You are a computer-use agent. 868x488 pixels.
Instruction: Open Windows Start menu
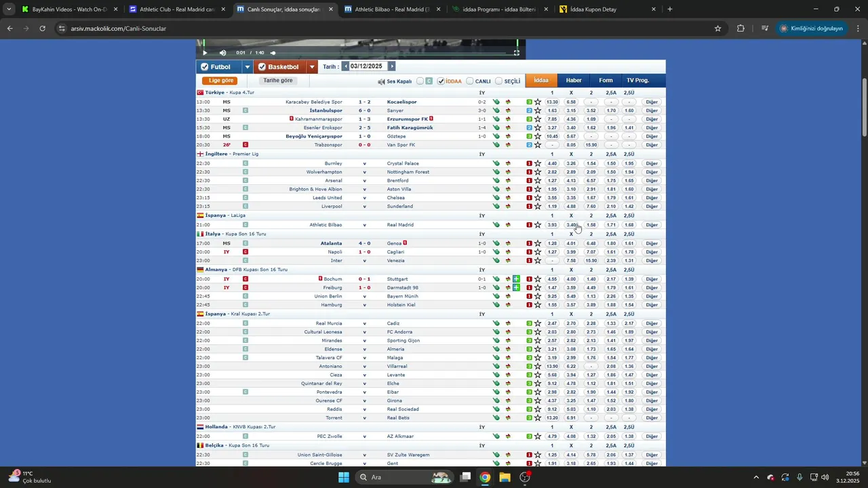click(x=344, y=477)
